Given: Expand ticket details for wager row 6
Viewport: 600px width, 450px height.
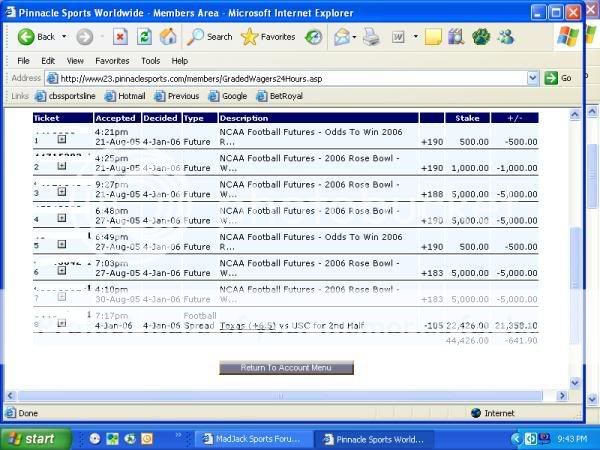Looking at the screenshot, I should (x=62, y=272).
